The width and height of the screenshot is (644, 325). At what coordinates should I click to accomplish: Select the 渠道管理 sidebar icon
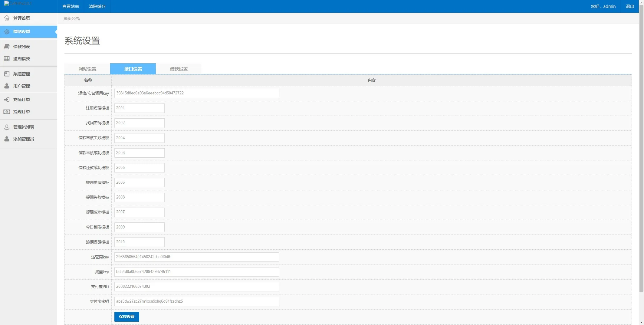click(7, 74)
